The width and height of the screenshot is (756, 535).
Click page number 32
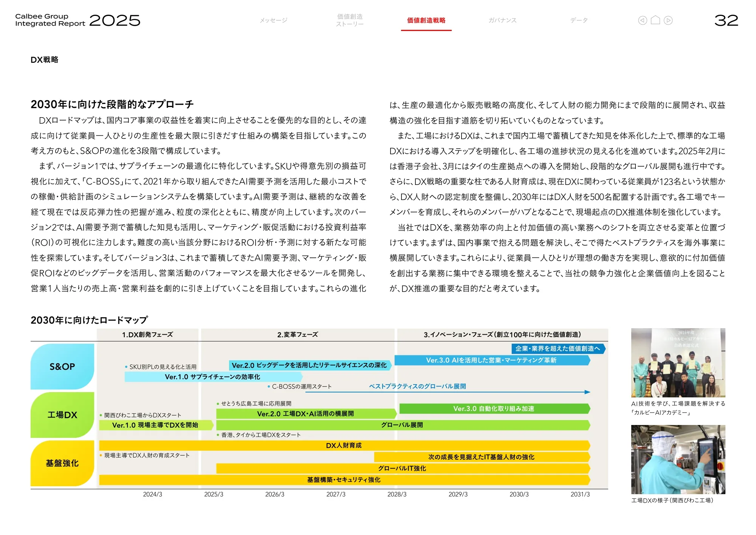pyautogui.click(x=726, y=20)
